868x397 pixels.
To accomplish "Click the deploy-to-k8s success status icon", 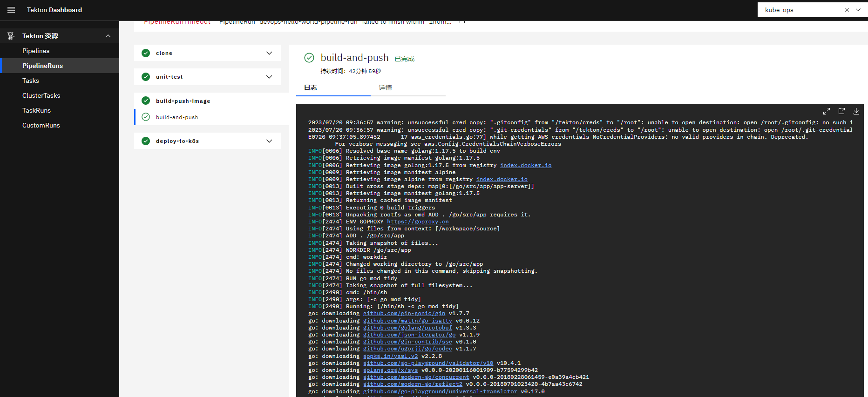I will 146,141.
